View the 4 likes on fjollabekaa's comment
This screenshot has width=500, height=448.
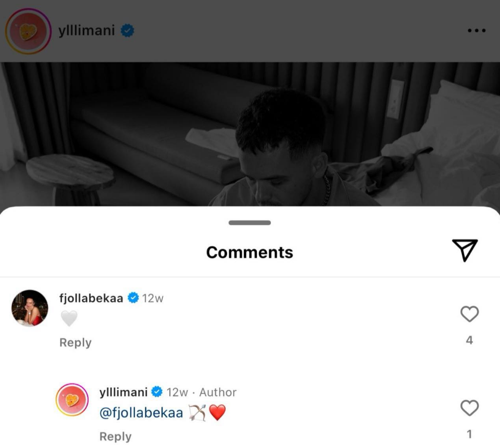[x=469, y=341]
